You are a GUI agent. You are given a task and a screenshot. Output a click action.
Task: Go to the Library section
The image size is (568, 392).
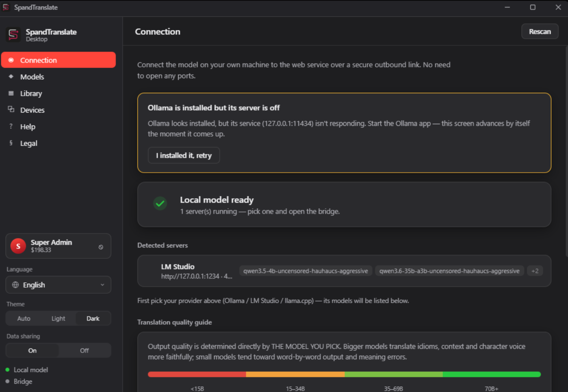click(x=58, y=93)
